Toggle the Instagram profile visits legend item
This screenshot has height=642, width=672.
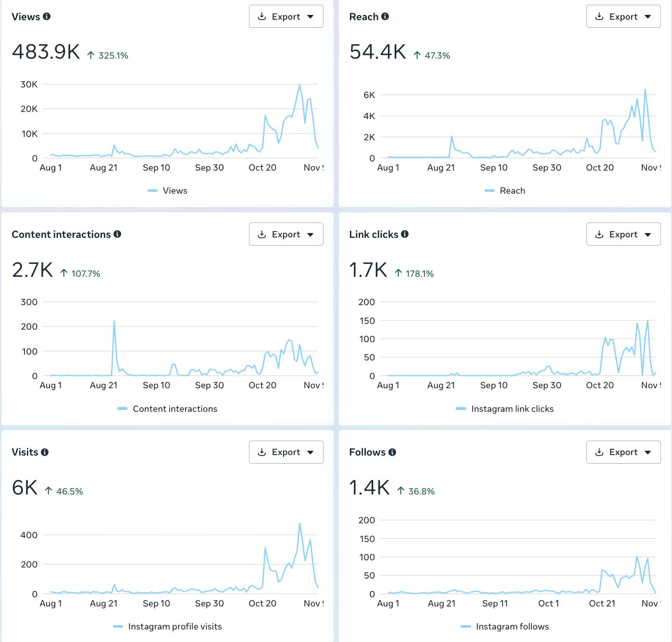pos(167,627)
